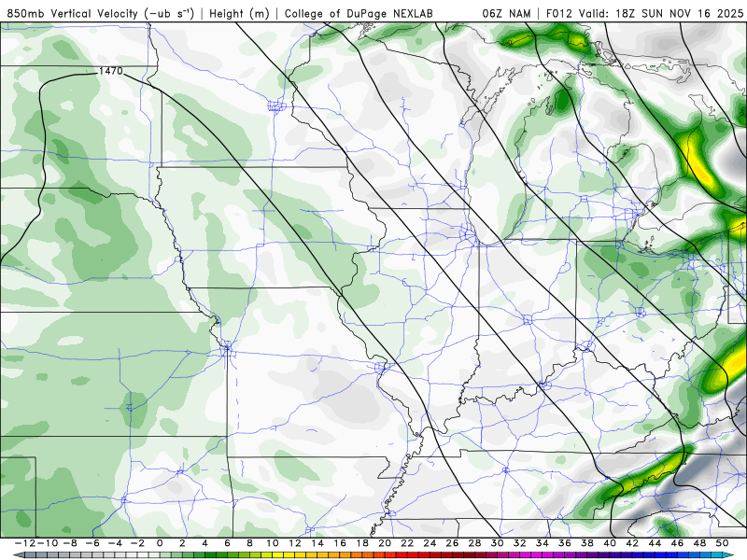
Task: Click the 28 value on the color scale
Action: click(x=474, y=543)
